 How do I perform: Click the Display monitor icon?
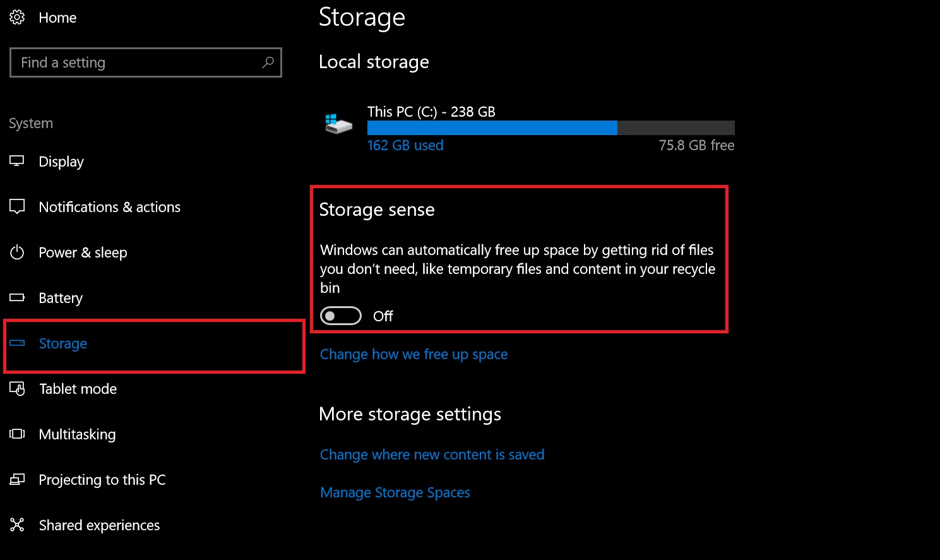point(17,161)
